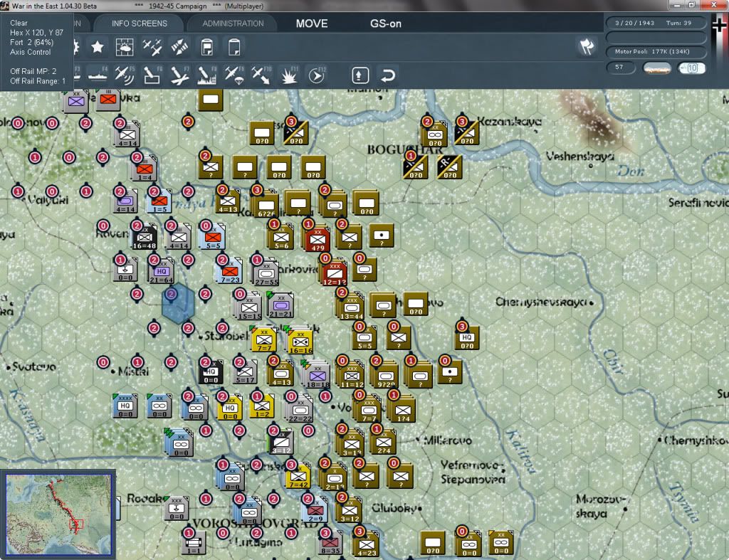Select the black HQ counter

(211, 371)
